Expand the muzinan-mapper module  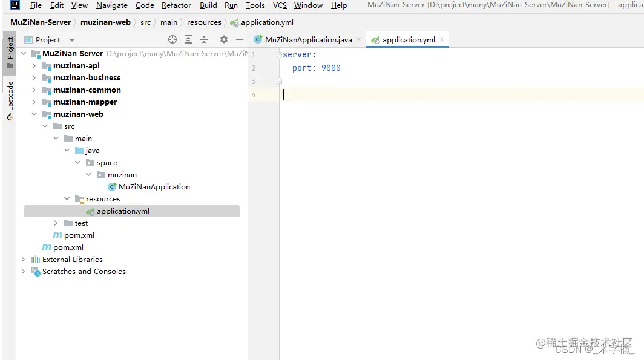point(34,102)
